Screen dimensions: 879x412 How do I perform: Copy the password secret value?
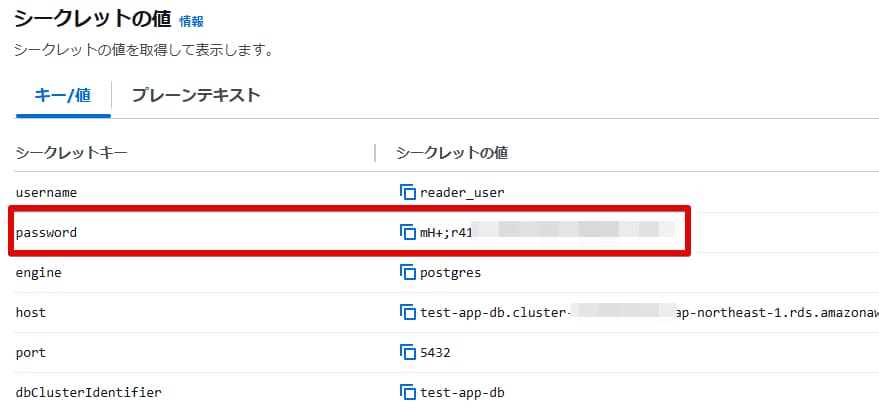click(407, 232)
